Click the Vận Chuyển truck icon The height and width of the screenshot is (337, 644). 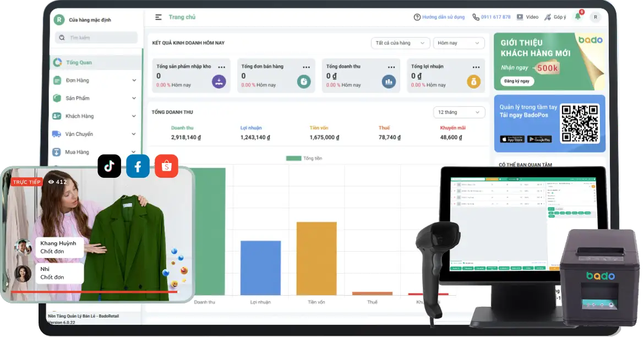pos(57,134)
